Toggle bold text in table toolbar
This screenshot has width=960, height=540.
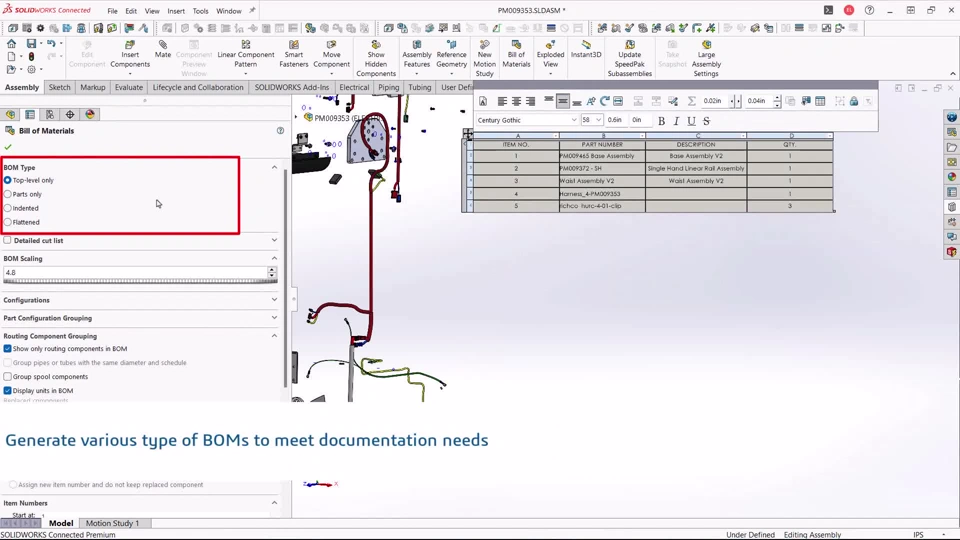point(661,121)
